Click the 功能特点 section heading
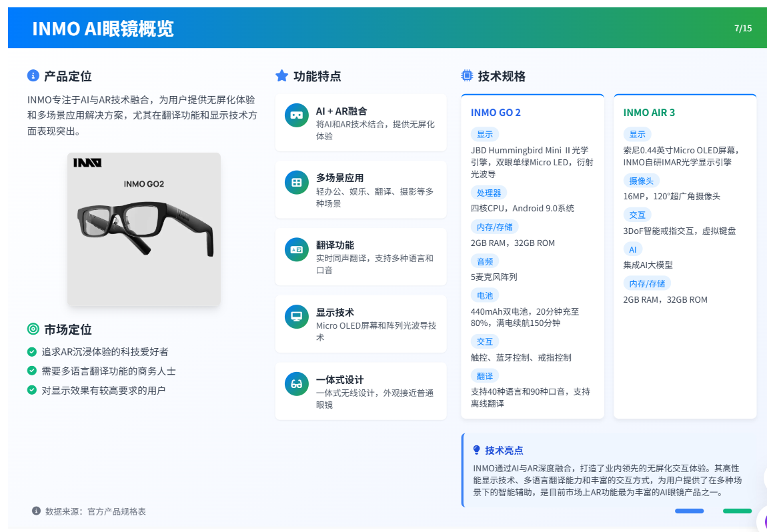 [x=317, y=76]
